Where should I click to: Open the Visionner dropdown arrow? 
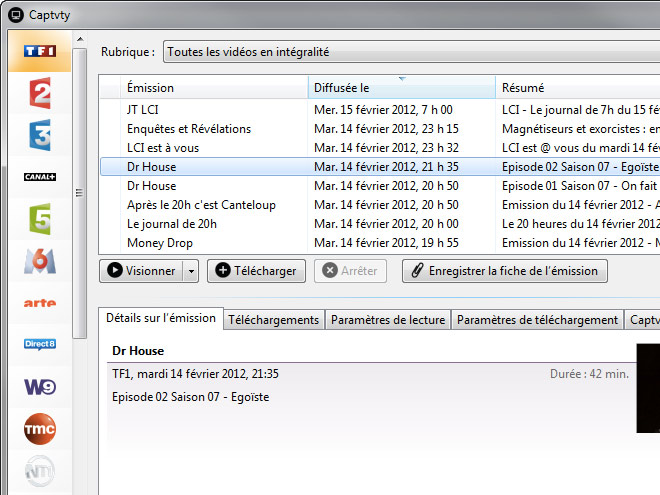point(191,271)
